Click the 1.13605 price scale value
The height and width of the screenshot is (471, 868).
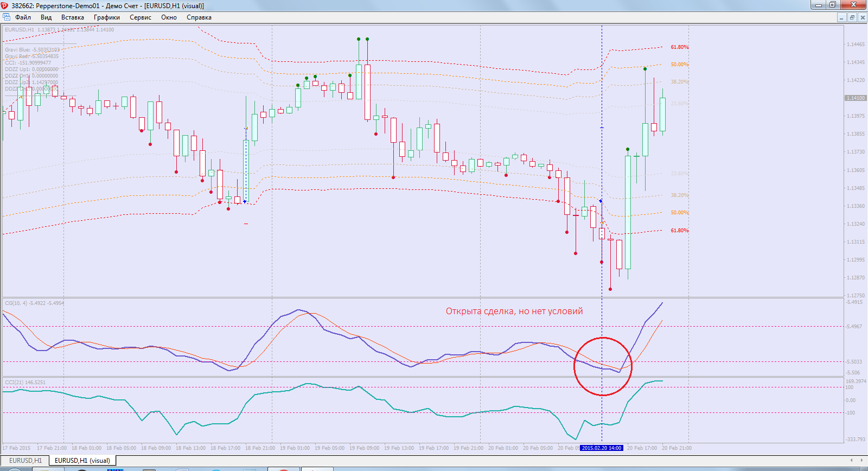pyautogui.click(x=856, y=170)
